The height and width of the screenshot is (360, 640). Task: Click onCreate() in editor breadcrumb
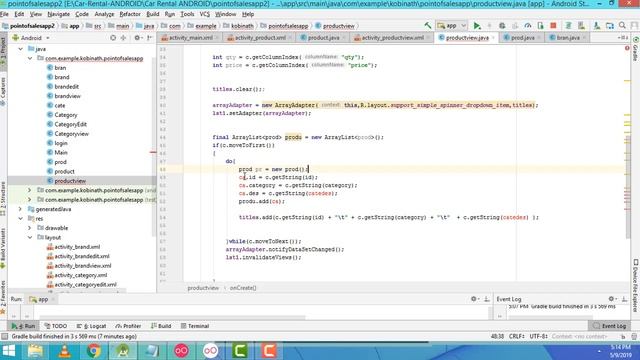tap(243, 288)
